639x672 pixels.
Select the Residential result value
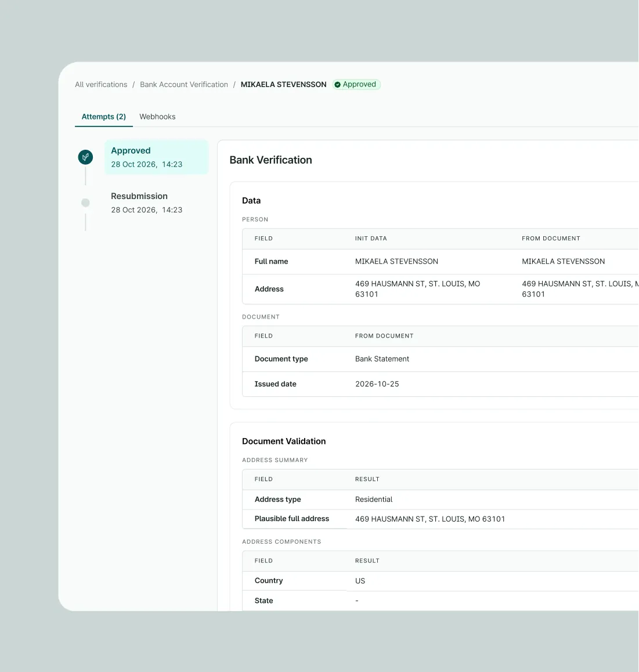pyautogui.click(x=374, y=499)
